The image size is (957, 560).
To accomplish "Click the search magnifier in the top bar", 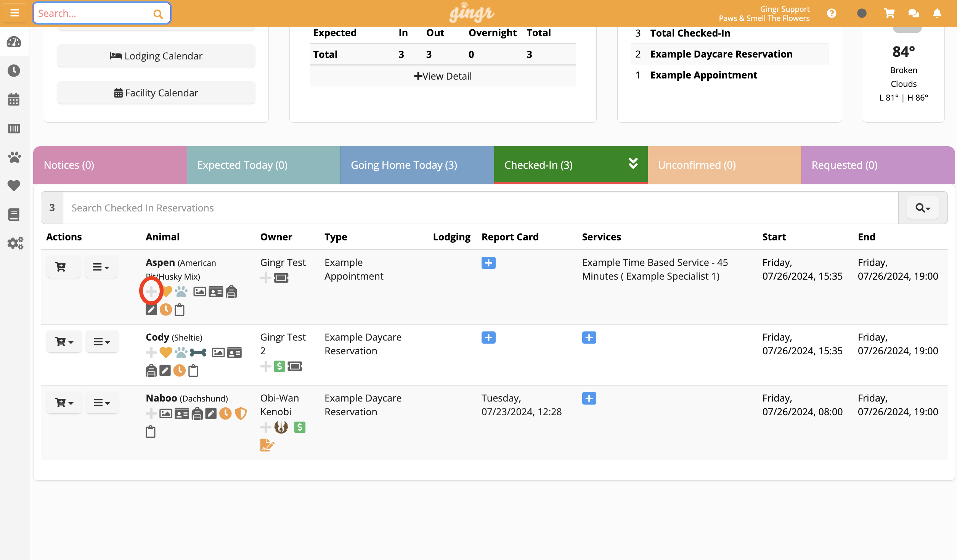I will (x=158, y=14).
